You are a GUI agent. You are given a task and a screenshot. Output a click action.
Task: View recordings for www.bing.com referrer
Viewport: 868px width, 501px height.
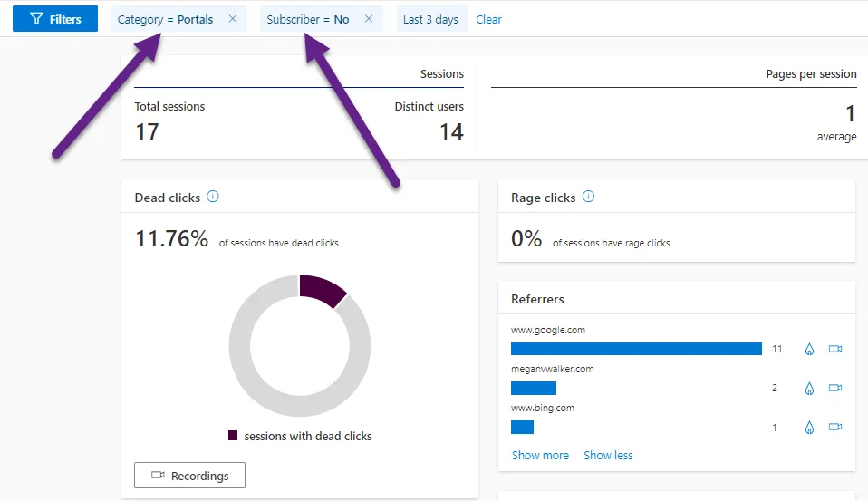pos(835,427)
